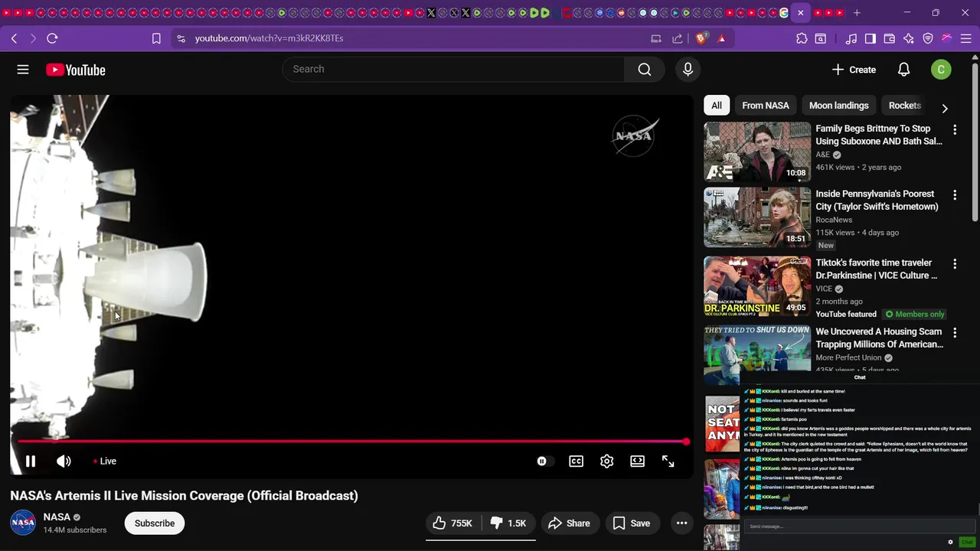Open a new browser tab
The width and height of the screenshot is (980, 551).
coord(857,13)
